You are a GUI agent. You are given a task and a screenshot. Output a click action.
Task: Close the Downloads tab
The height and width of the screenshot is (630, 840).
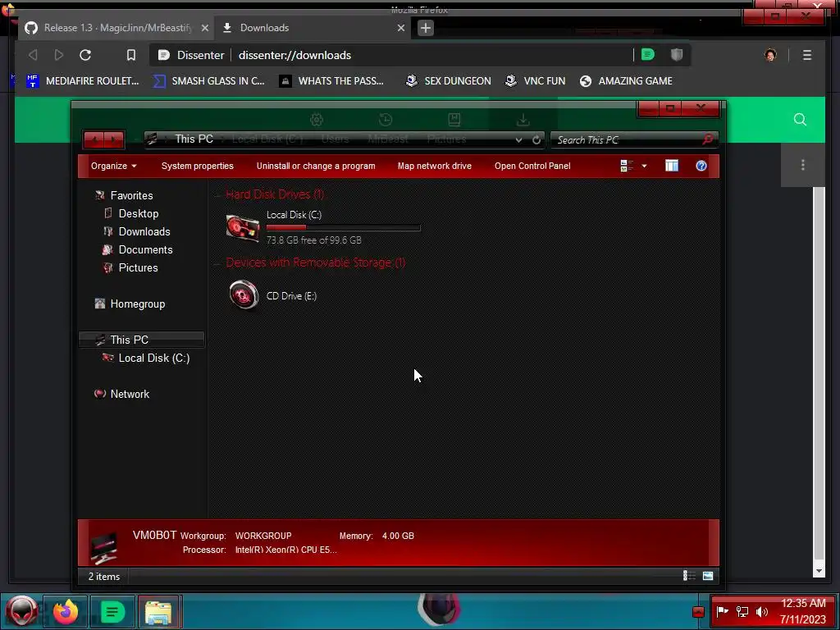400,28
